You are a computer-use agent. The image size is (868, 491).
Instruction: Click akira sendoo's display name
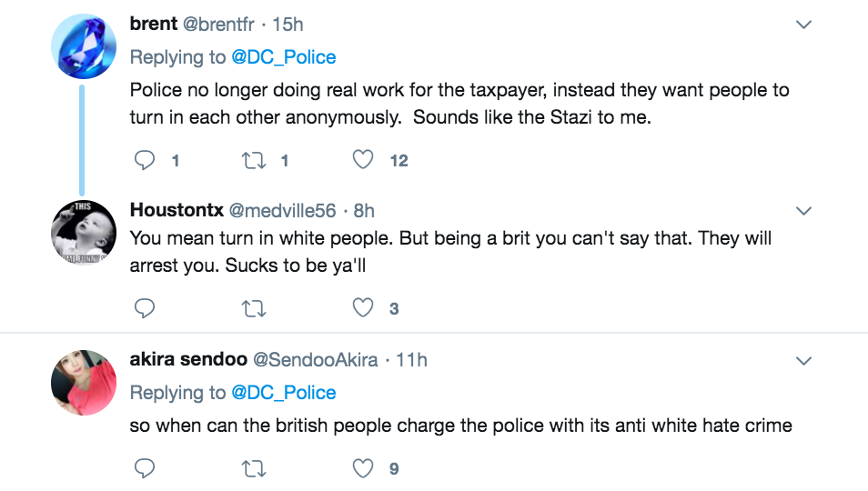[x=188, y=359]
